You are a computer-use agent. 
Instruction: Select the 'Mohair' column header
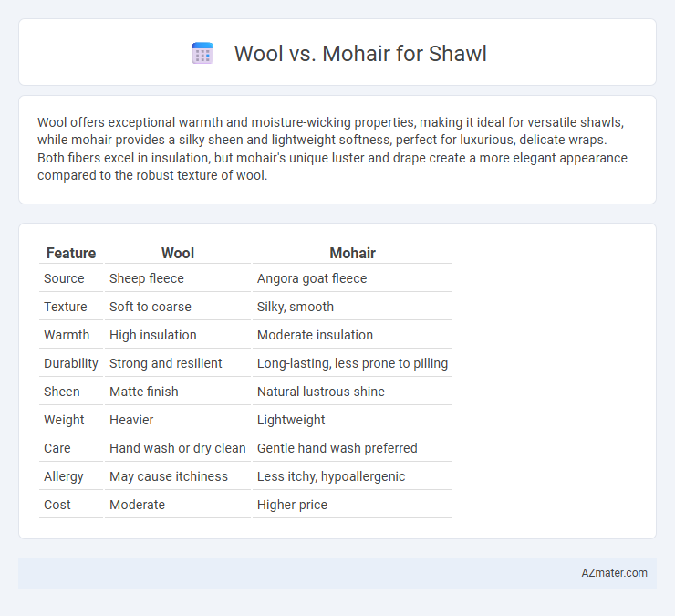coord(352,253)
